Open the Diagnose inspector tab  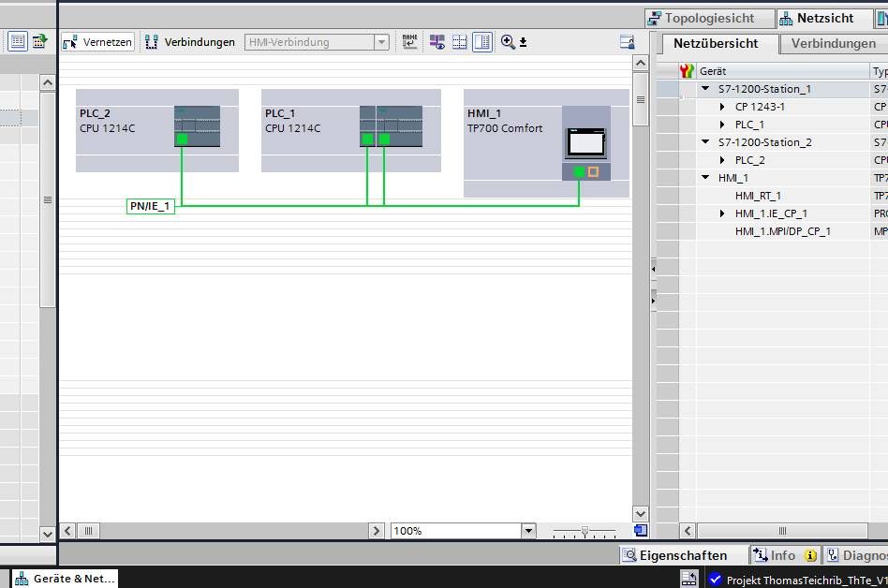tap(855, 556)
